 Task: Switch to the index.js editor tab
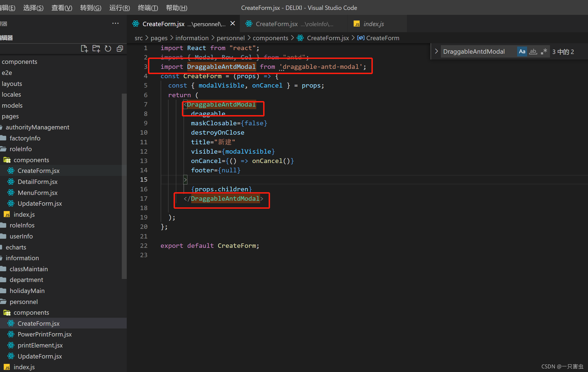tap(374, 24)
